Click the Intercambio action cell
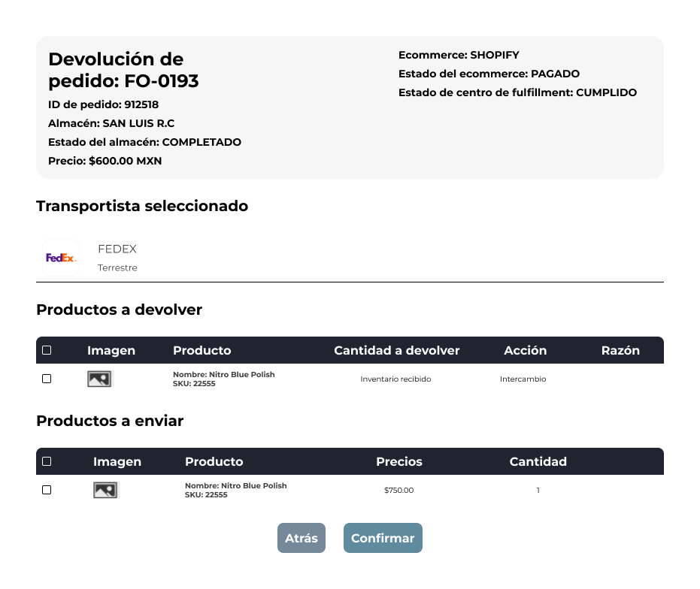 point(523,379)
